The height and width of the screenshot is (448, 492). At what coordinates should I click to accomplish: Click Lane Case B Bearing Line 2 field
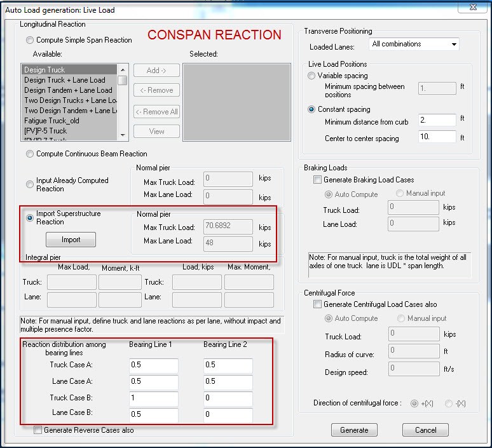(228, 415)
